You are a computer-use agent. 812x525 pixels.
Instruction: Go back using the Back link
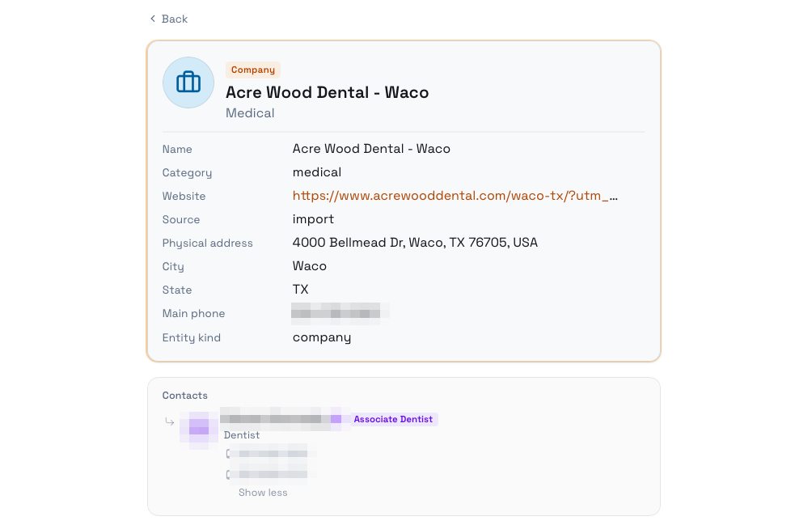click(x=169, y=19)
